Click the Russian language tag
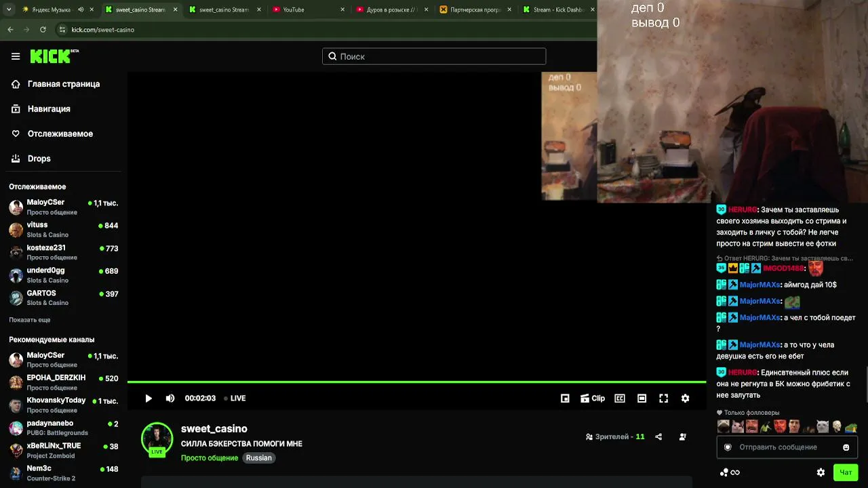This screenshot has width=868, height=488. click(258, 458)
